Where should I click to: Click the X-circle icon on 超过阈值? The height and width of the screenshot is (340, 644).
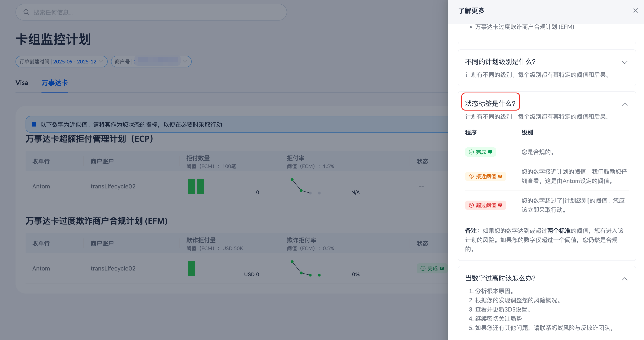coord(471,205)
